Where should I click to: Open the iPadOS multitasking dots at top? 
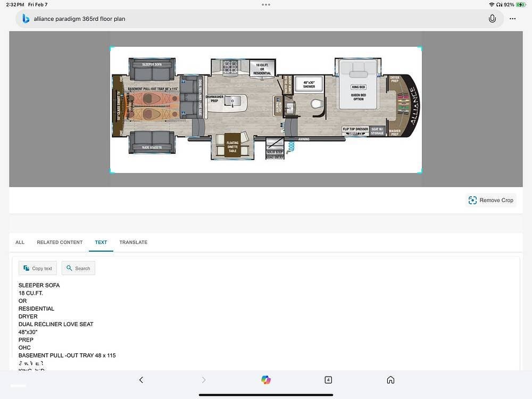[x=266, y=4]
